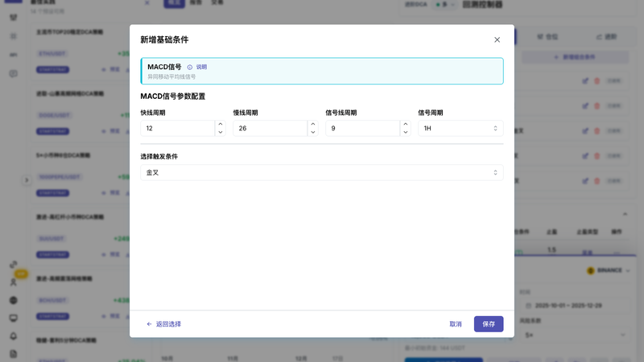Increase the 快线周期 value

(220, 125)
